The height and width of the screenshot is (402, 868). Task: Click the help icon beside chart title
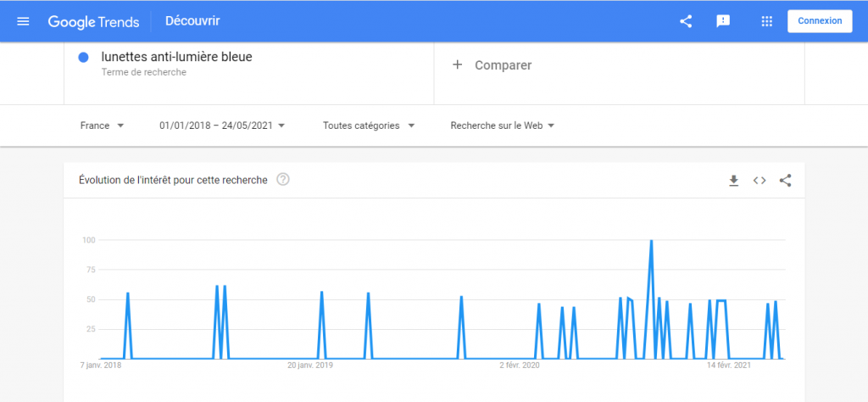coord(283,180)
